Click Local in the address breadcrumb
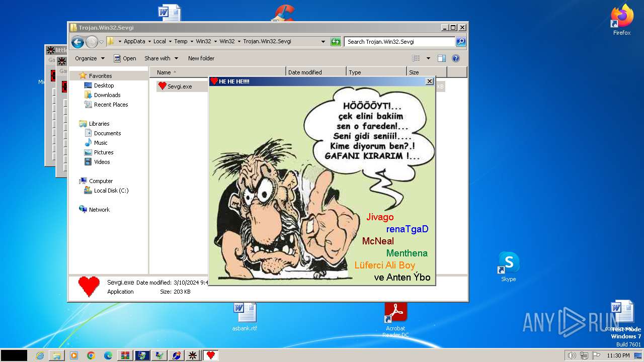The height and width of the screenshot is (362, 644). (159, 42)
